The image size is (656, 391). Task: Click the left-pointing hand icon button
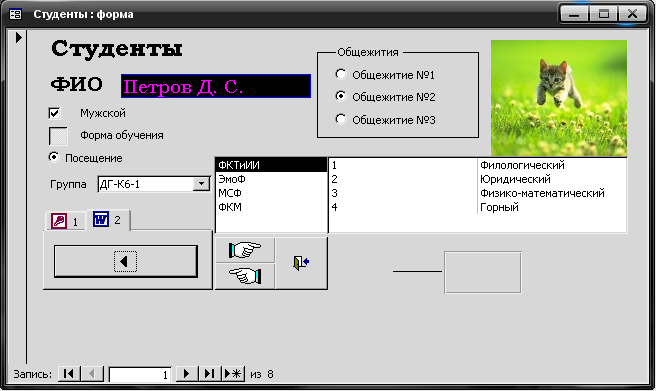pyautogui.click(x=245, y=276)
